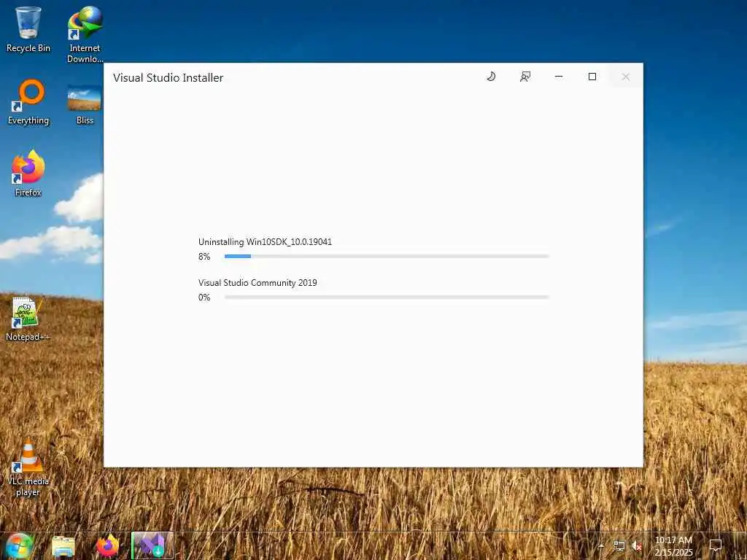Select the Recycle Bin desktop icon

point(28,29)
